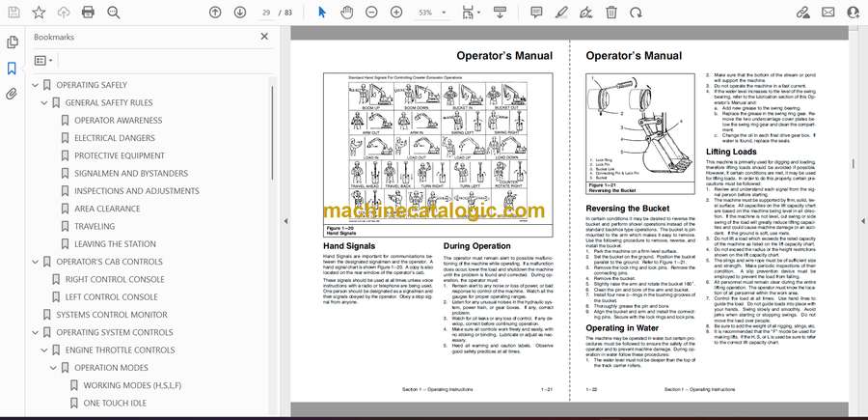Image resolution: width=868 pixels, height=420 pixels.
Task: Collapse the OPERATING SAFELY bookmark
Action: (x=36, y=85)
